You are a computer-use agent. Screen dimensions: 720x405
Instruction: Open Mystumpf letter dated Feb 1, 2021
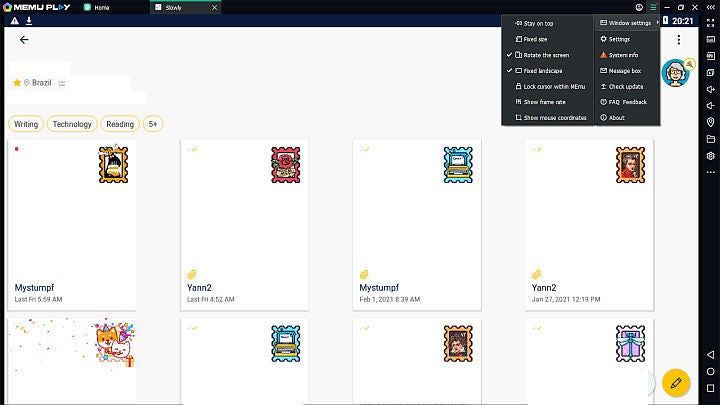(x=416, y=225)
